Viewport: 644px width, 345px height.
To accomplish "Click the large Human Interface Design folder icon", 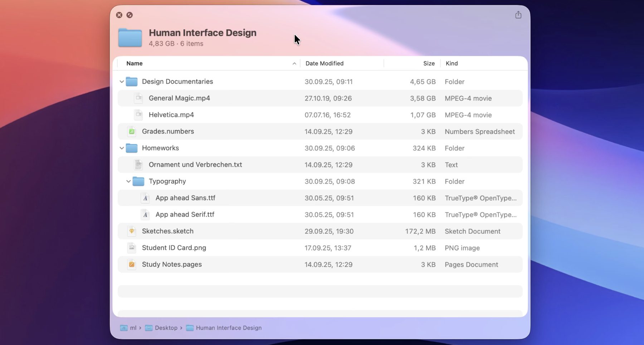I will pyautogui.click(x=130, y=38).
